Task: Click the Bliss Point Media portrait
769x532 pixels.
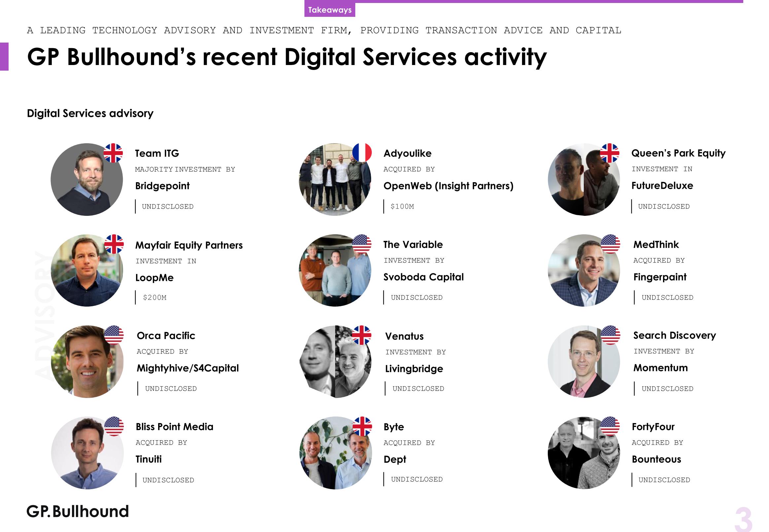Action: click(x=87, y=453)
